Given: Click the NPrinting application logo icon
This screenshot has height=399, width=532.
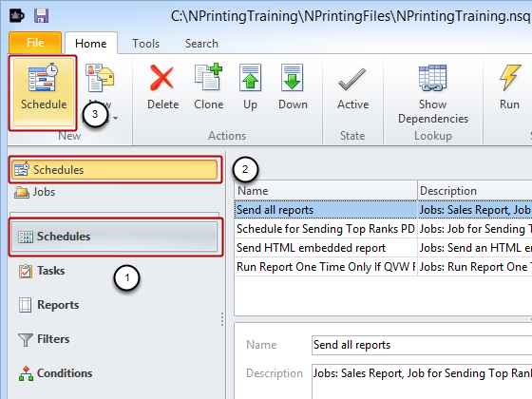Looking at the screenshot, I should coord(16,15).
